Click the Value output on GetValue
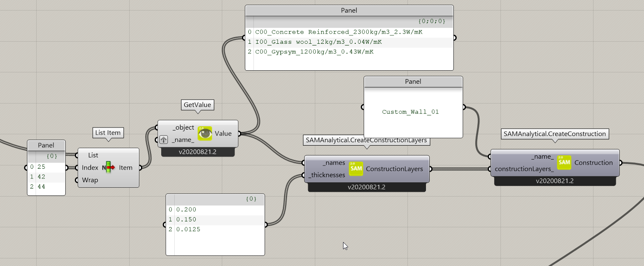Image resolution: width=644 pixels, height=266 pixels. (x=223, y=133)
